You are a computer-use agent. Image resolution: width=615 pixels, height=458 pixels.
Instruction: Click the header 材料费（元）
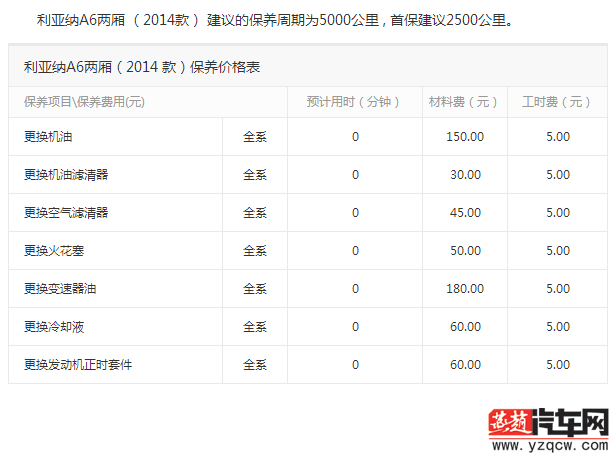point(465,102)
